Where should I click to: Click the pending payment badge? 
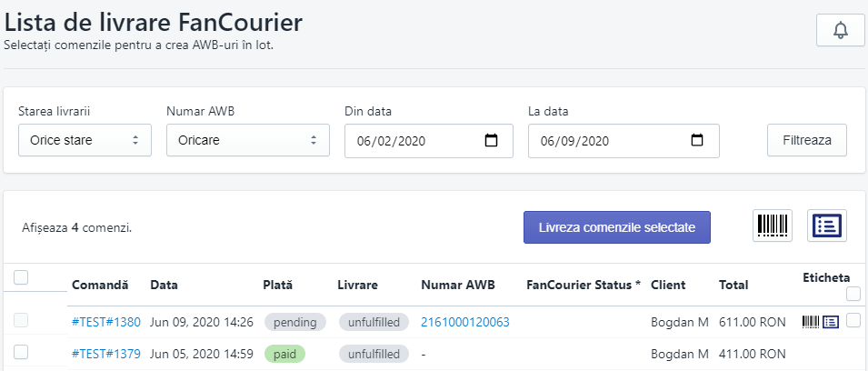[x=295, y=322]
